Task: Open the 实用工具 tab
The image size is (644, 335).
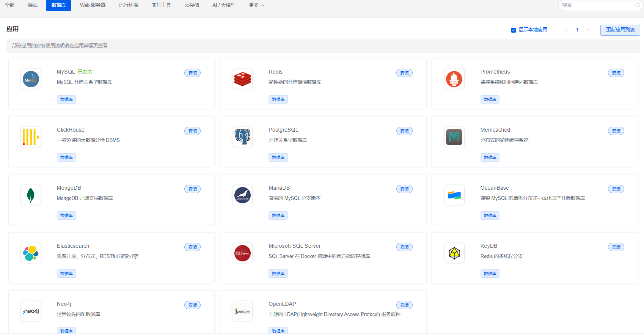Action: (162, 5)
